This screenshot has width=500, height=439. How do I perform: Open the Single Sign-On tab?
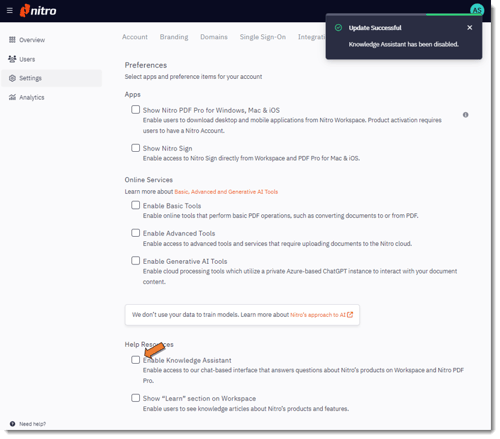click(x=263, y=37)
